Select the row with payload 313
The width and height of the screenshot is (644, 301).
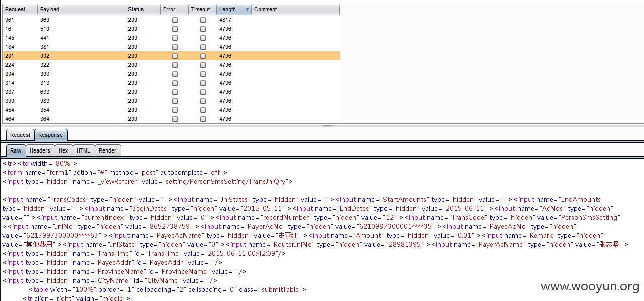click(171, 83)
